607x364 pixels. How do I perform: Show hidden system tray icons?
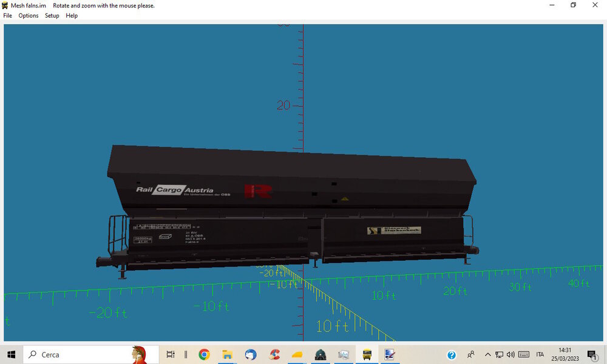coord(488,354)
